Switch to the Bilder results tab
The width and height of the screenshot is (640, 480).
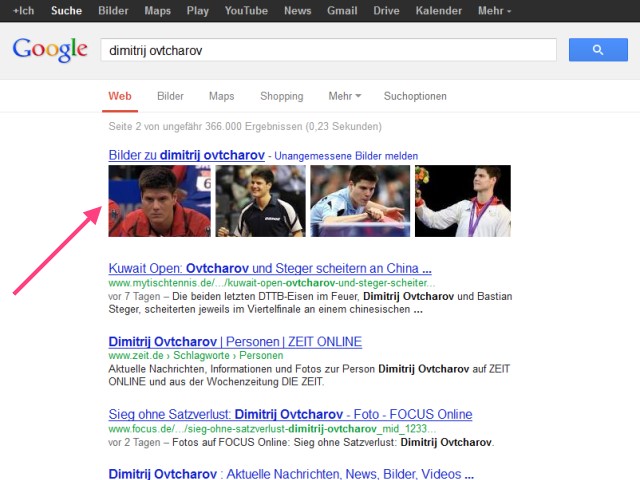170,96
